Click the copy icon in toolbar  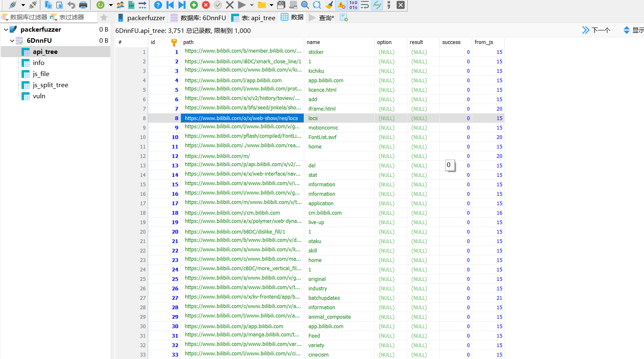coord(48,5)
